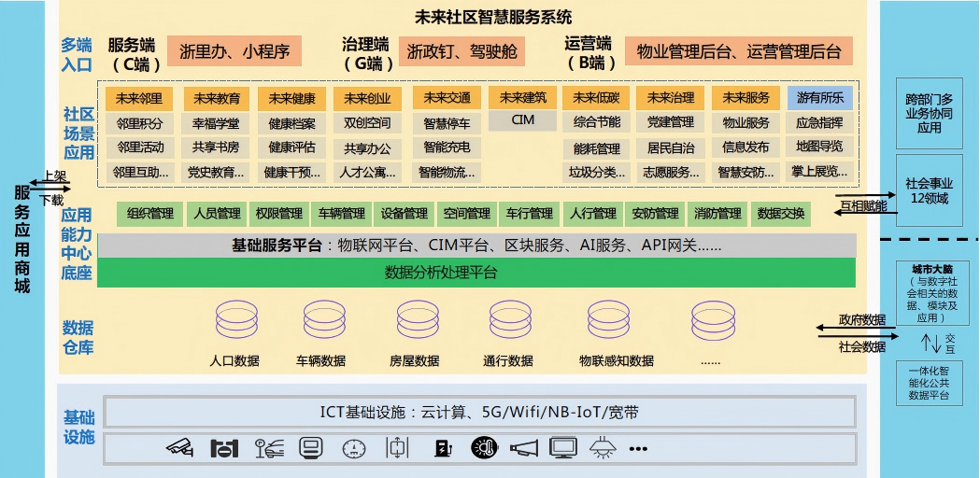Click the green 安防管理 box
This screenshot has width=980, height=478.
[655, 215]
